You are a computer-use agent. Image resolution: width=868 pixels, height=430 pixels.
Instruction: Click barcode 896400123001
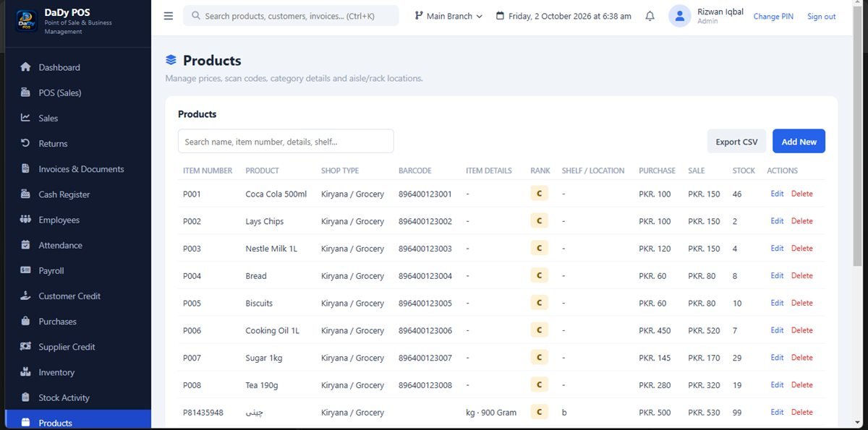point(425,194)
